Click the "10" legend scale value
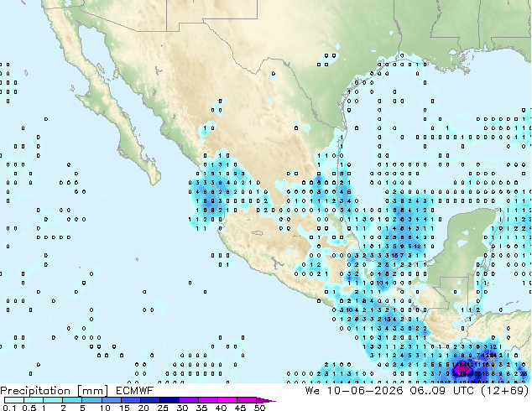The width and height of the screenshot is (532, 411). (x=105, y=408)
